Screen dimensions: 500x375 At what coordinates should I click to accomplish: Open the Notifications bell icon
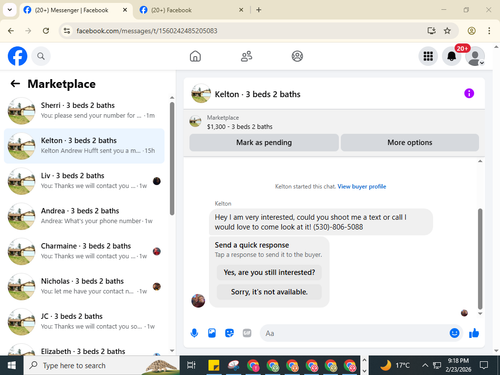pos(452,56)
